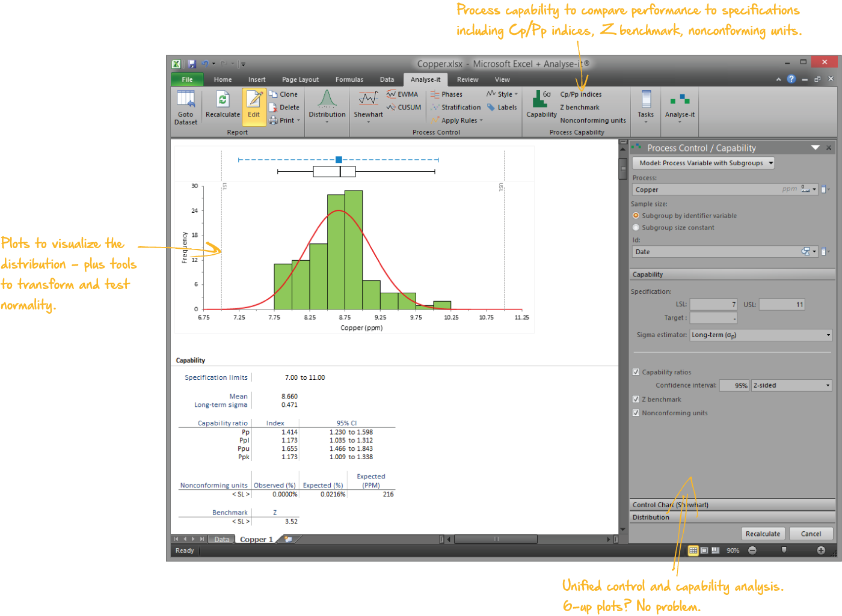Click the Target specification input field
The image size is (842, 616).
[713, 318]
